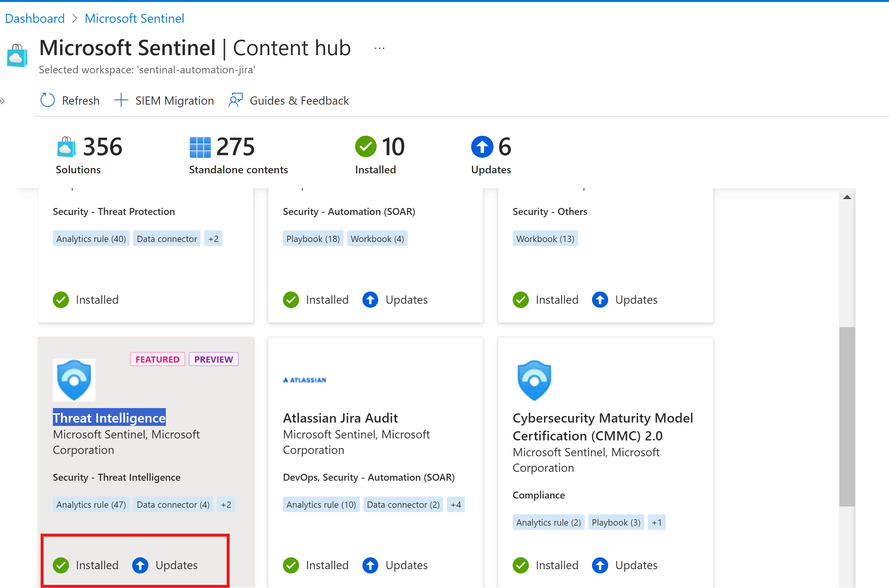
Task: Click the Content hub shopping bag icon
Action: [17, 55]
